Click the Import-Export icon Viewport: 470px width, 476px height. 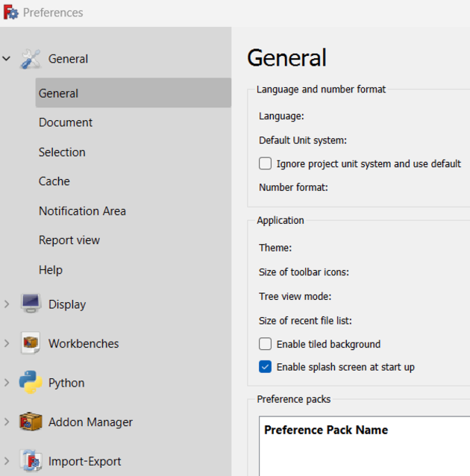31,461
